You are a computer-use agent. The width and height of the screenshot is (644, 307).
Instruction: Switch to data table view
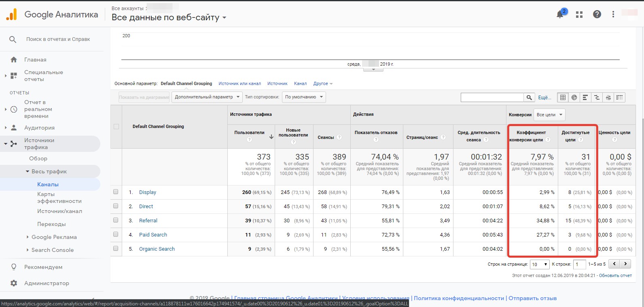coord(563,97)
